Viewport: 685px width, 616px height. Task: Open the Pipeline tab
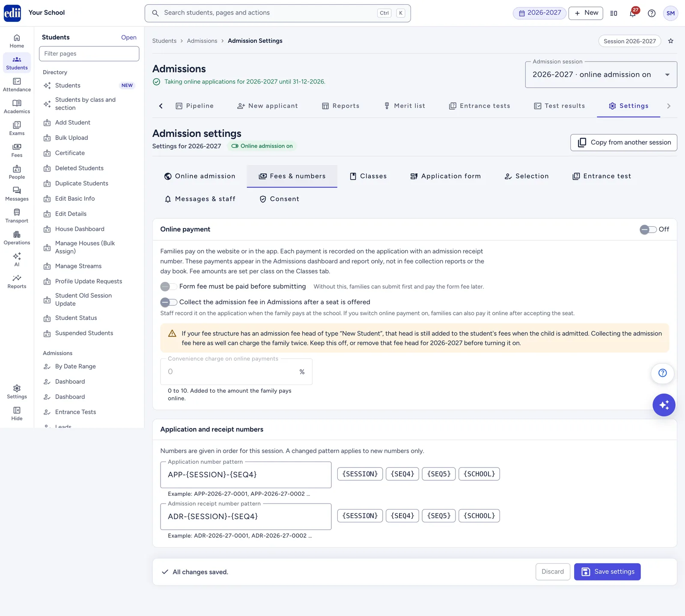195,106
